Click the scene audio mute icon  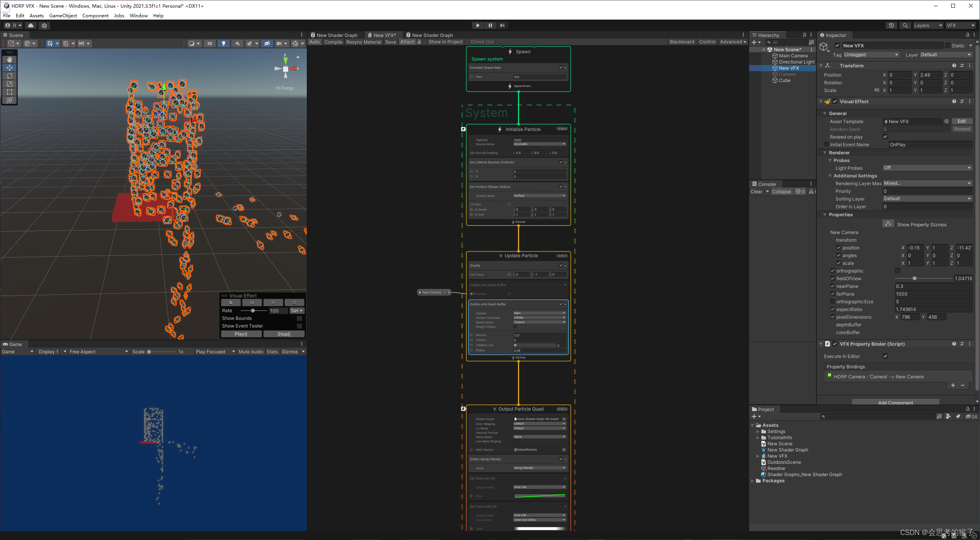point(237,43)
